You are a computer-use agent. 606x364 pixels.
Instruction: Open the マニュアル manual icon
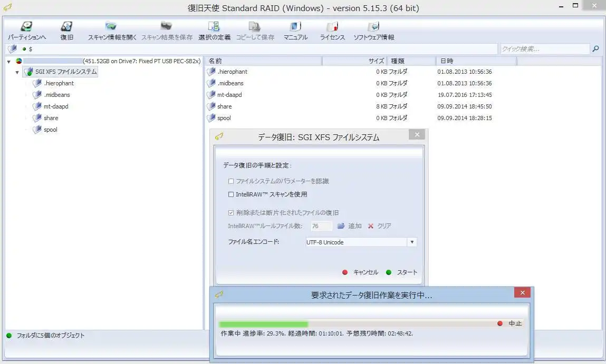295,27
